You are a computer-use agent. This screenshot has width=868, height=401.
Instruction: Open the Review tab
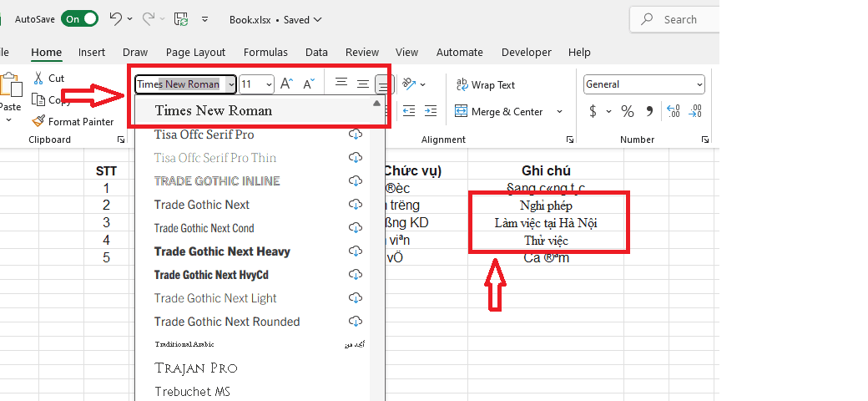coord(362,52)
